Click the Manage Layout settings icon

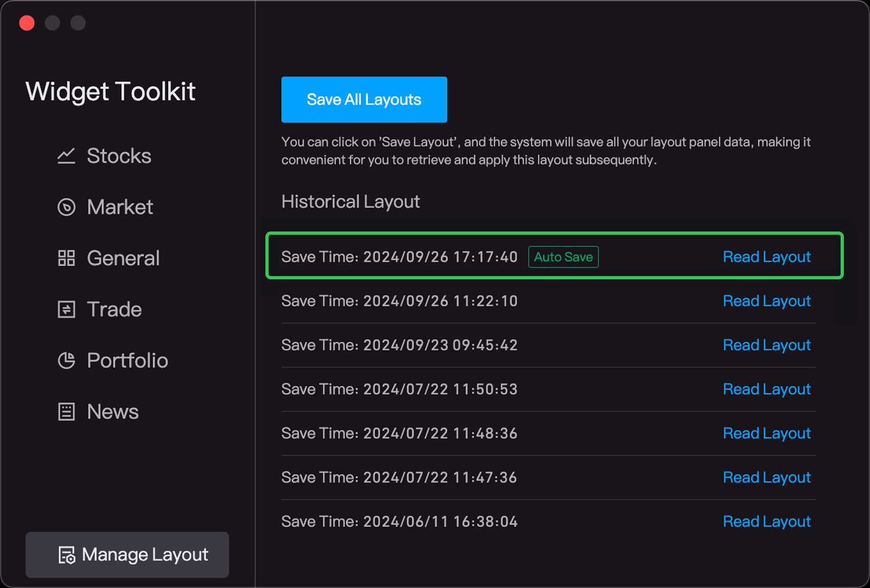tap(66, 555)
